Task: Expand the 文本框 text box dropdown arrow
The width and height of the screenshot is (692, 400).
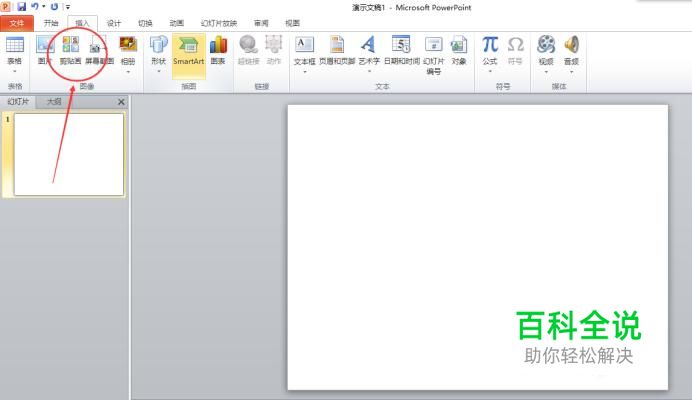Action: (305, 72)
